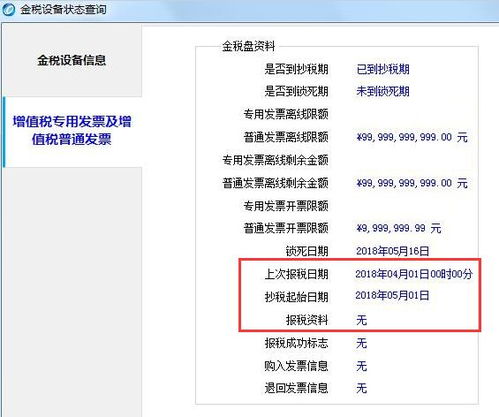Select 增值税专用发票及增值税普通发票 tab

(x=72, y=130)
